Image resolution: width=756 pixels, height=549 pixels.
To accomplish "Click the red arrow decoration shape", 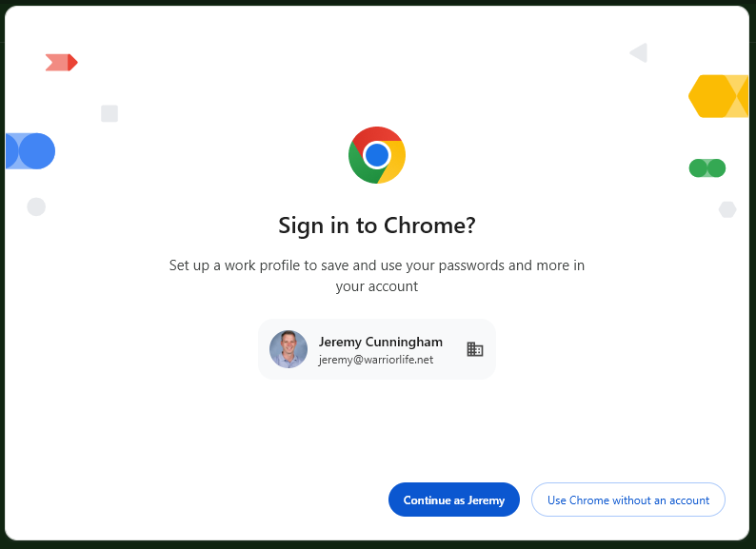I will pos(62,63).
